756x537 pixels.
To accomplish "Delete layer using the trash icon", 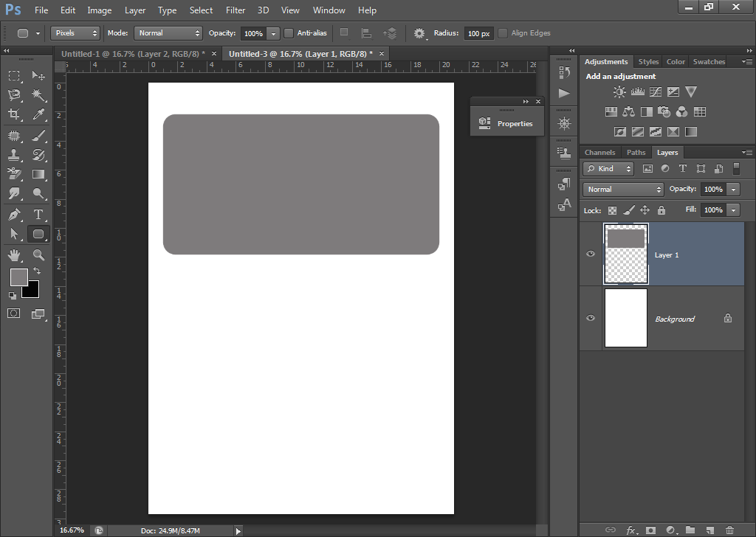I will (730, 530).
